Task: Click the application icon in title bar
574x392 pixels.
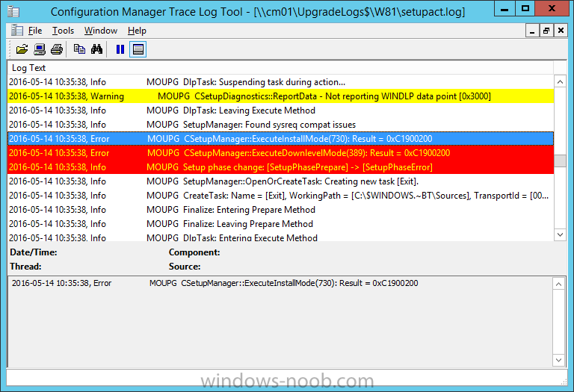Action: click(x=13, y=11)
